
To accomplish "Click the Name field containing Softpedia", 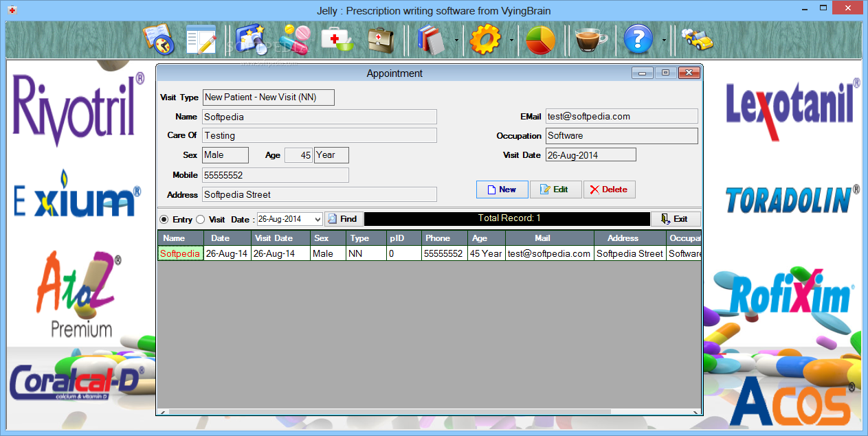I will click(320, 117).
